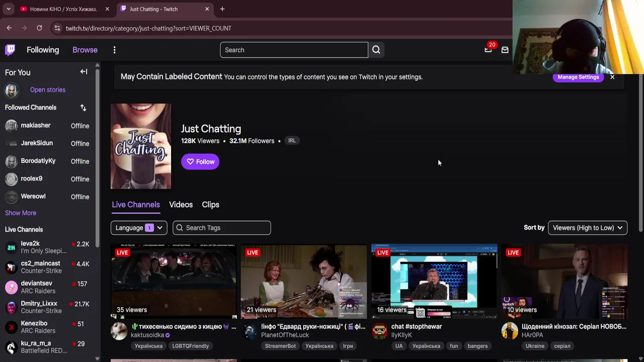Switch to Live Channels tab
The height and width of the screenshot is (362, 644).
136,205
